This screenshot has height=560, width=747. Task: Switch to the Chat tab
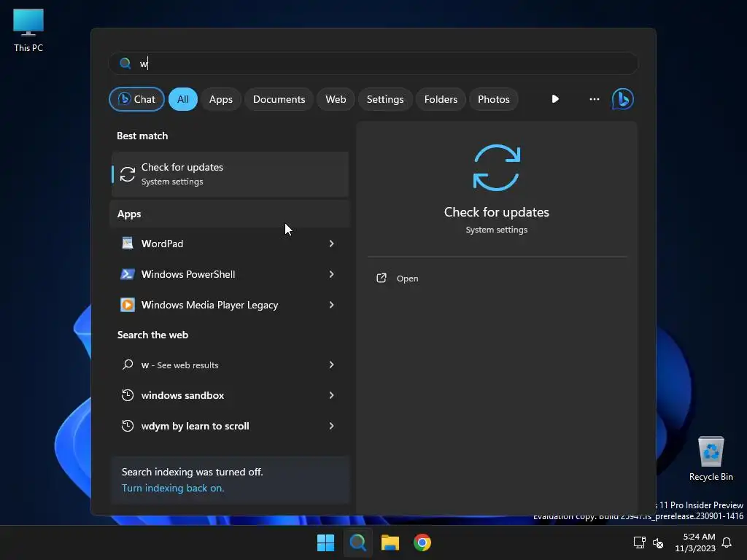pos(136,99)
